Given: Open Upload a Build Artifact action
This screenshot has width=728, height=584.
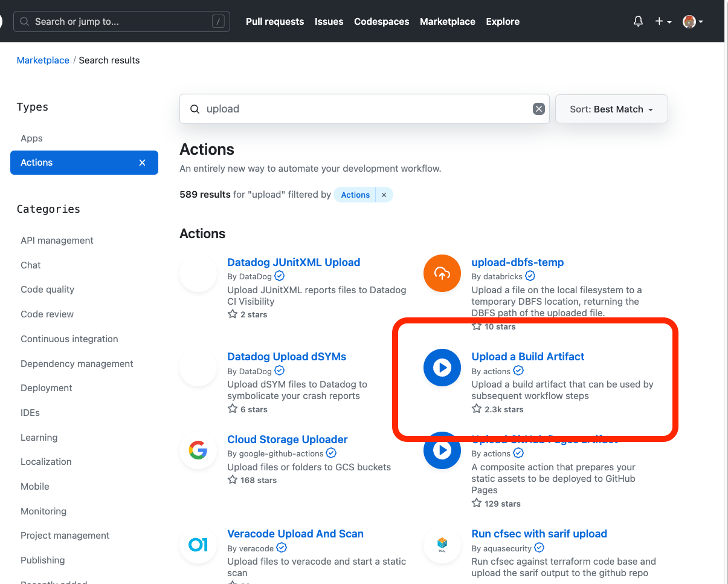Looking at the screenshot, I should [x=528, y=357].
